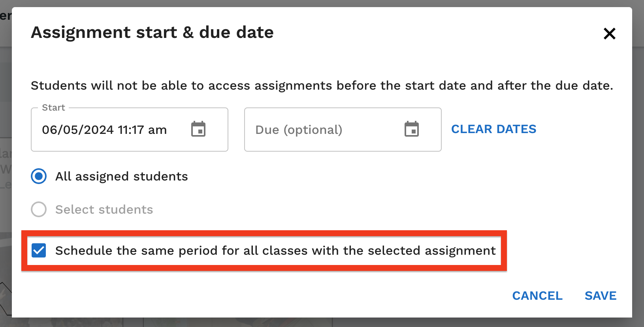
Task: Click the "Assignment start & due date" heading
Action: (x=152, y=32)
